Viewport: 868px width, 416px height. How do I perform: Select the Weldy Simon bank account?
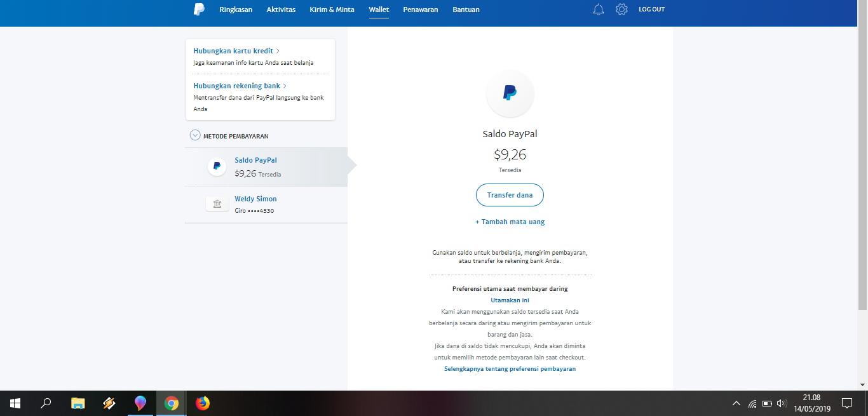266,205
